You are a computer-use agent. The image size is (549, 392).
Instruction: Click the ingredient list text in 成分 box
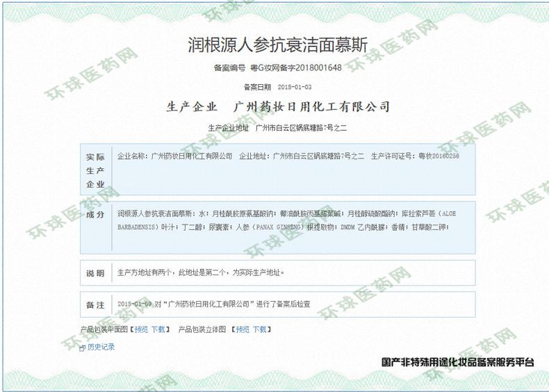point(292,221)
